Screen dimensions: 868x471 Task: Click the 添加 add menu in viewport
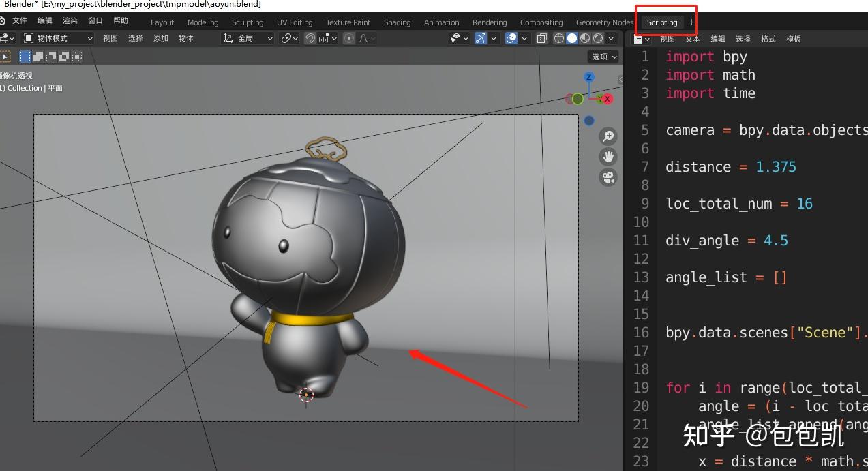[x=161, y=39]
